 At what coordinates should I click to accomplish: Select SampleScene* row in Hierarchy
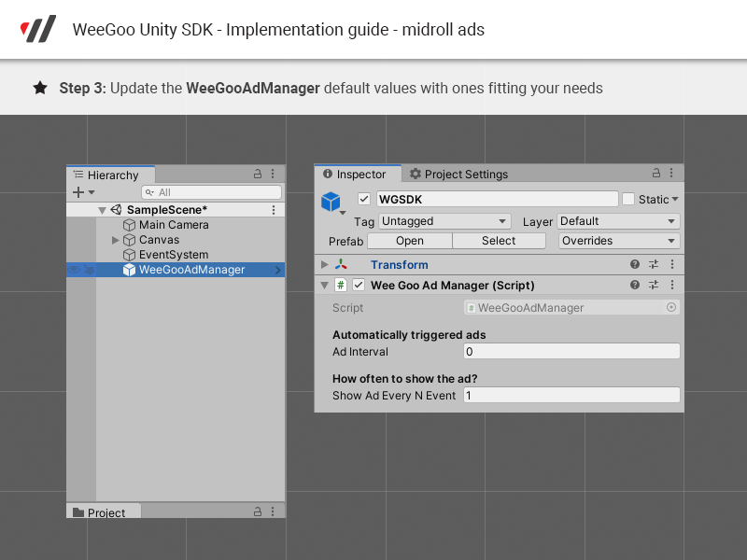[176, 210]
